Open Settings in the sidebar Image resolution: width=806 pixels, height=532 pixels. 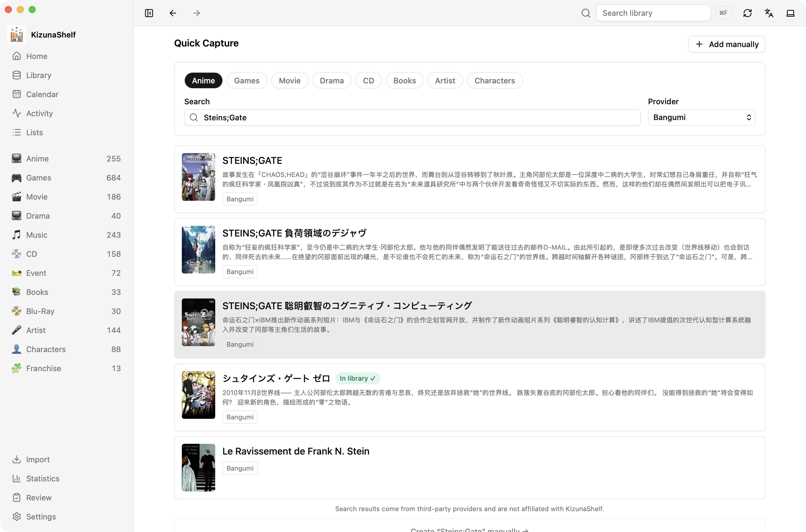pyautogui.click(x=66, y=517)
